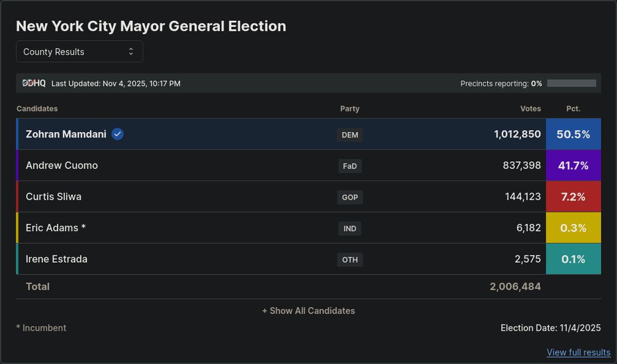Click the GOP badge for Curtis Sliwa

(x=350, y=197)
